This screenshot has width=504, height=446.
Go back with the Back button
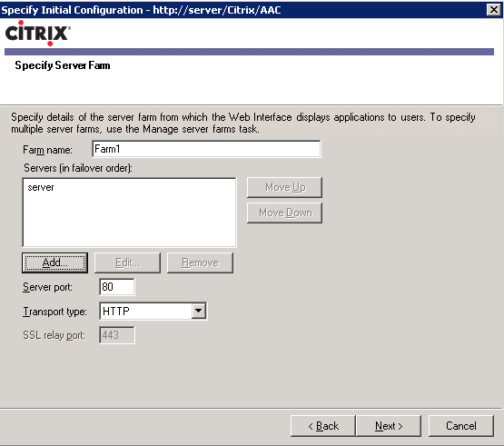(323, 426)
